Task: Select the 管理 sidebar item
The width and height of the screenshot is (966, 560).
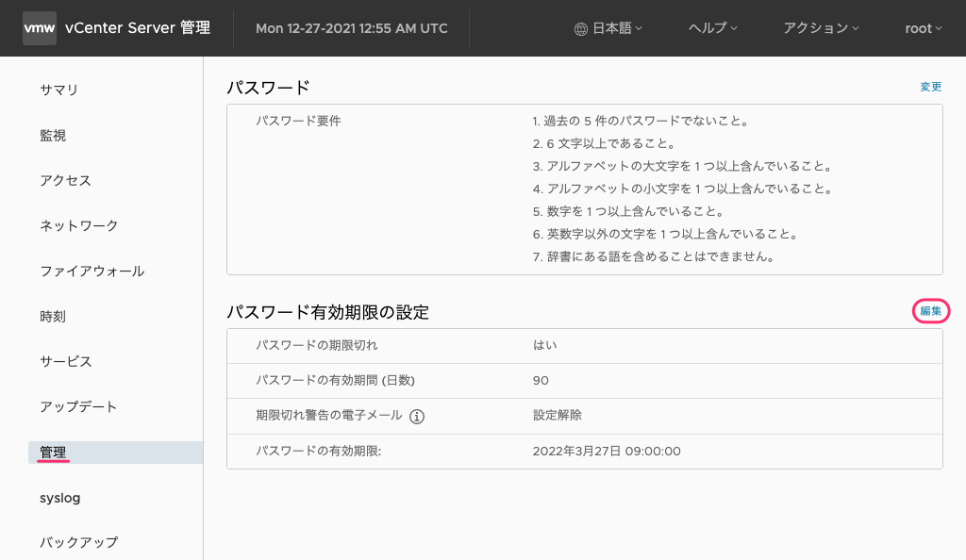Action: tap(115, 453)
